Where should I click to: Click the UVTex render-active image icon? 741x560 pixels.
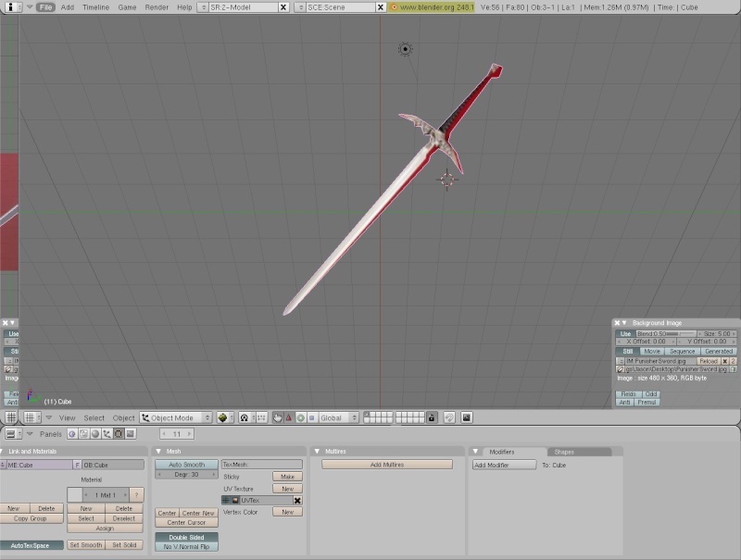pos(235,501)
